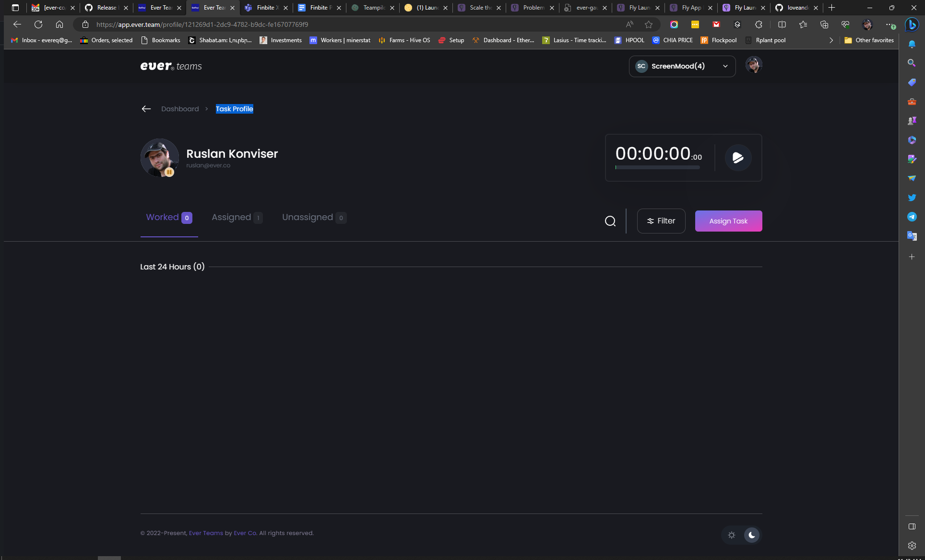925x560 pixels.
Task: Open the Ever Teams logo on the header
Action: [171, 66]
